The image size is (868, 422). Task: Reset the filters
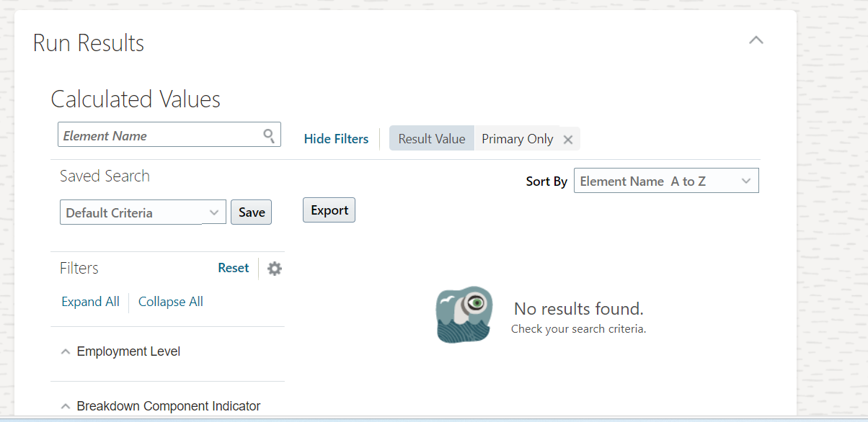coord(234,268)
